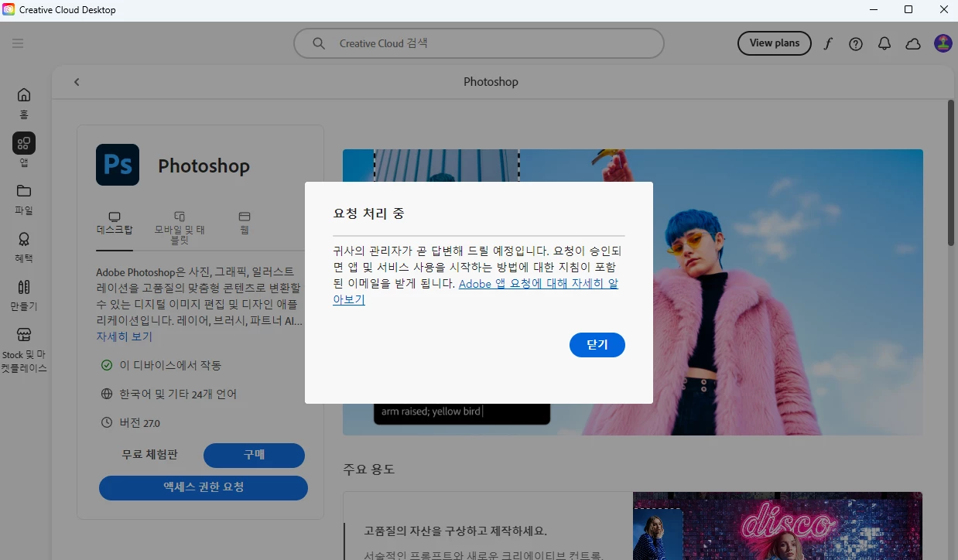Select 앱 in the sidebar
The image size is (958, 560).
point(24,151)
